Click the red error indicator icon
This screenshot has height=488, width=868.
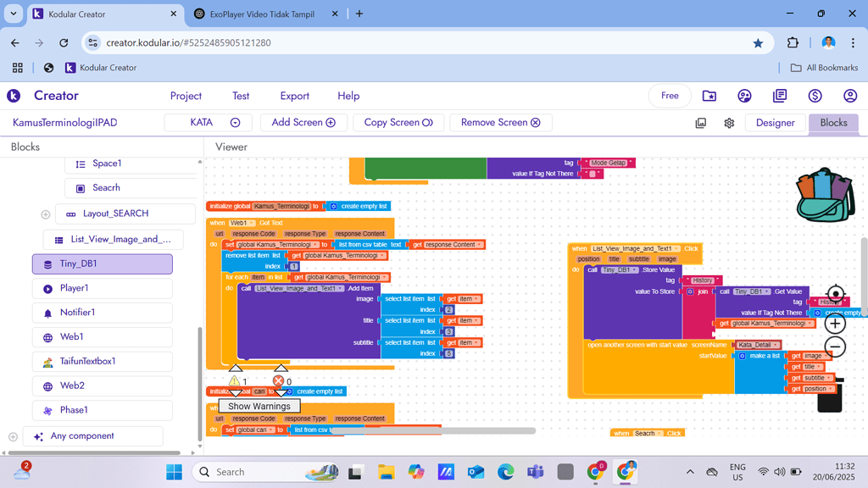(x=278, y=381)
